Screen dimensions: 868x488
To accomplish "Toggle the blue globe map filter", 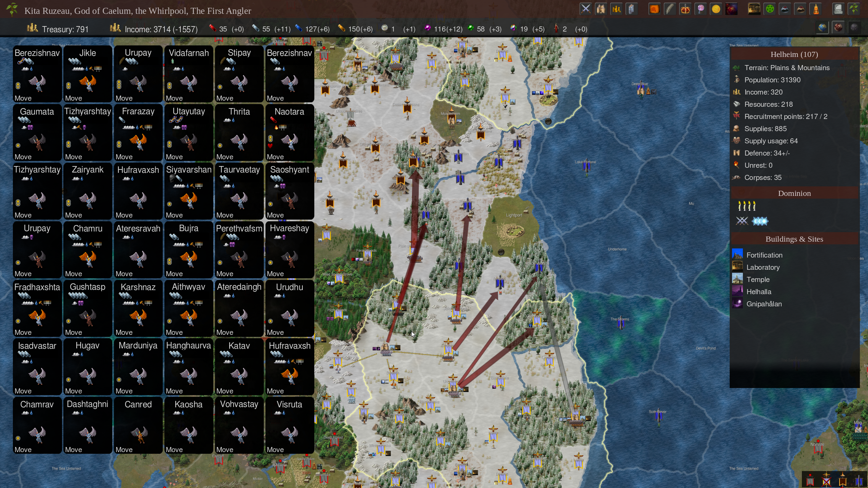I will 822,28.
